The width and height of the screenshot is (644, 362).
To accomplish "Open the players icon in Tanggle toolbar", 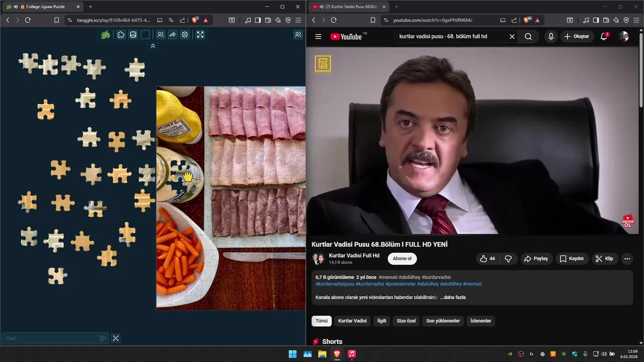I will 160,35.
